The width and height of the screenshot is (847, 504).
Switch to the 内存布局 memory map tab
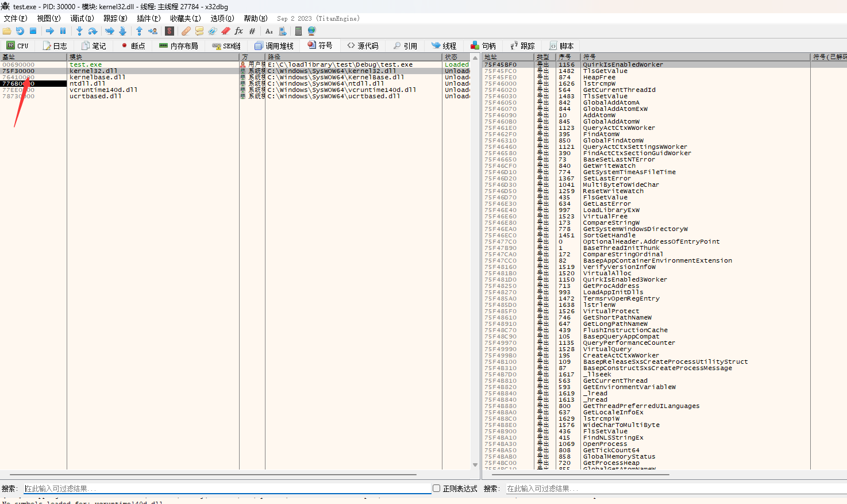click(178, 46)
